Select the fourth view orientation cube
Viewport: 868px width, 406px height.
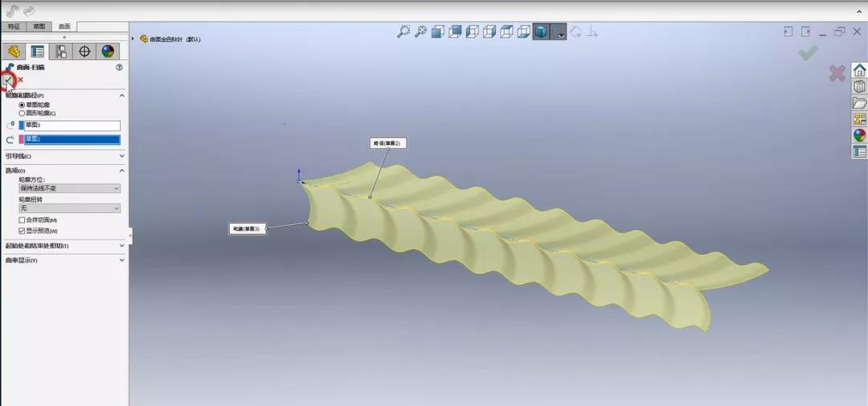pos(489,32)
